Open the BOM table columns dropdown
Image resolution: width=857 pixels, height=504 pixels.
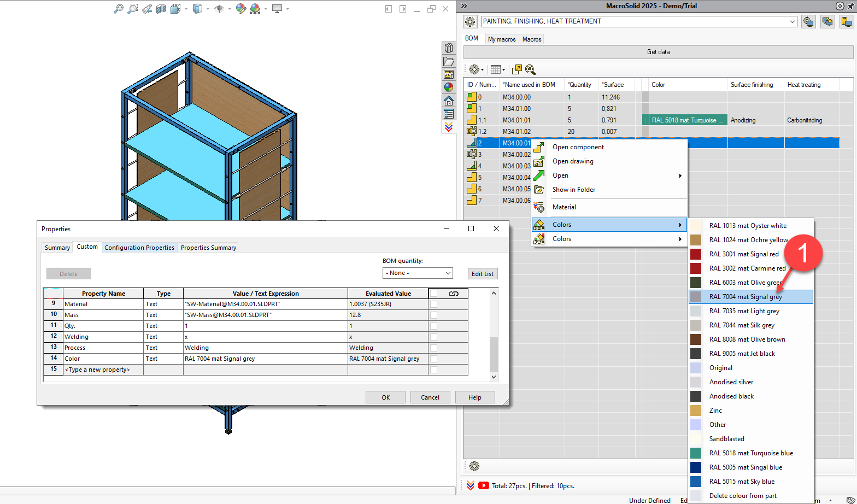tap(497, 69)
